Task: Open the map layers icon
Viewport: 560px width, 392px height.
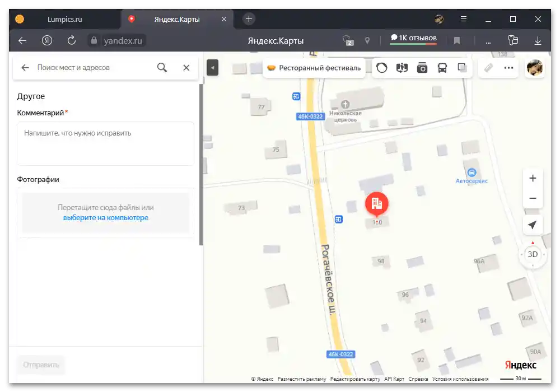Action: [462, 67]
